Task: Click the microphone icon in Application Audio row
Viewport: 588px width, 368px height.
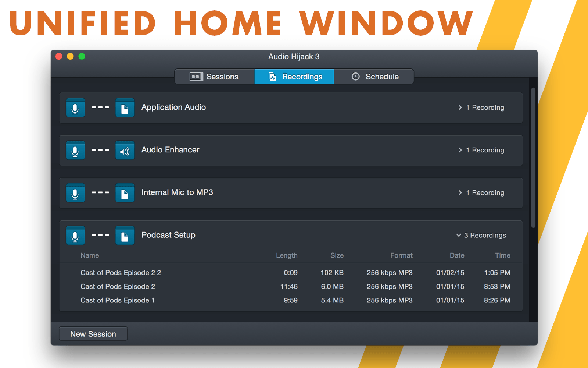Action: tap(75, 107)
